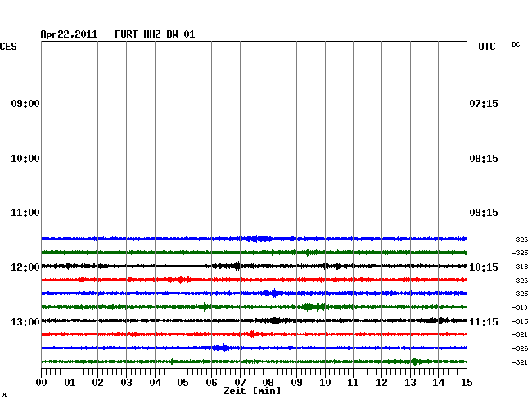Click the local time label "09:00"
Image resolution: width=532 pixels, height=404 pixels.
point(25,103)
